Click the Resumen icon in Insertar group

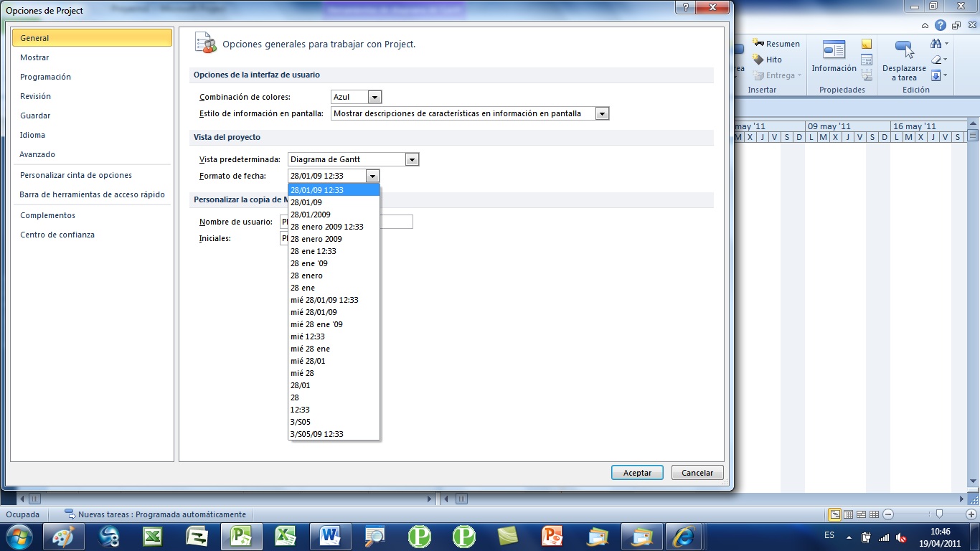pos(758,44)
